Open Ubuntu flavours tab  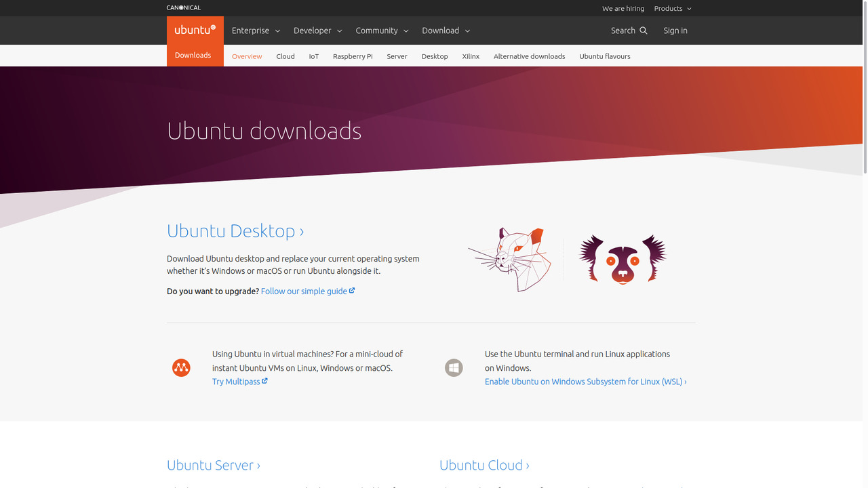point(605,56)
